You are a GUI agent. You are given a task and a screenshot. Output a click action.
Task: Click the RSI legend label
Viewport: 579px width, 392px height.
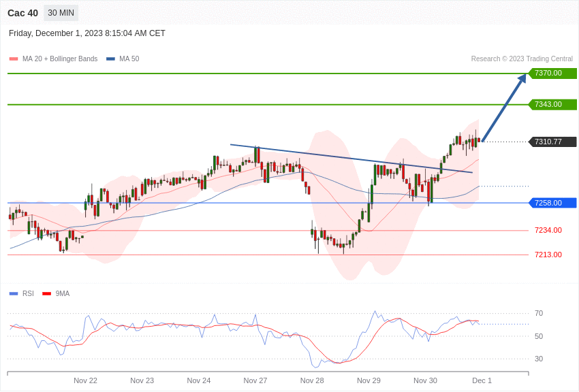(28, 293)
